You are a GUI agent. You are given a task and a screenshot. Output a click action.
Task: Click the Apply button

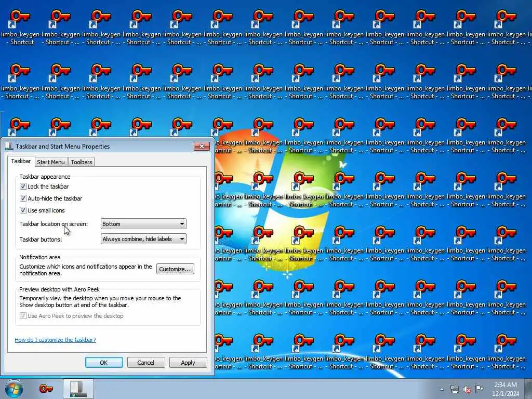coord(188,362)
